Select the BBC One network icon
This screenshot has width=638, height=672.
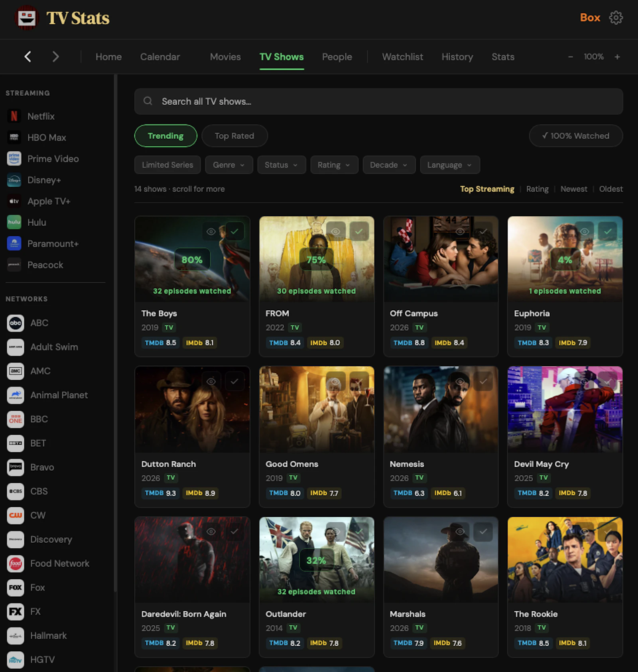pos(16,419)
